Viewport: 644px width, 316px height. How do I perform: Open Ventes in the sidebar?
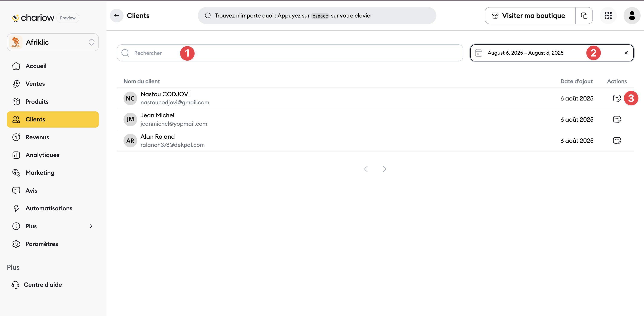[x=35, y=84]
